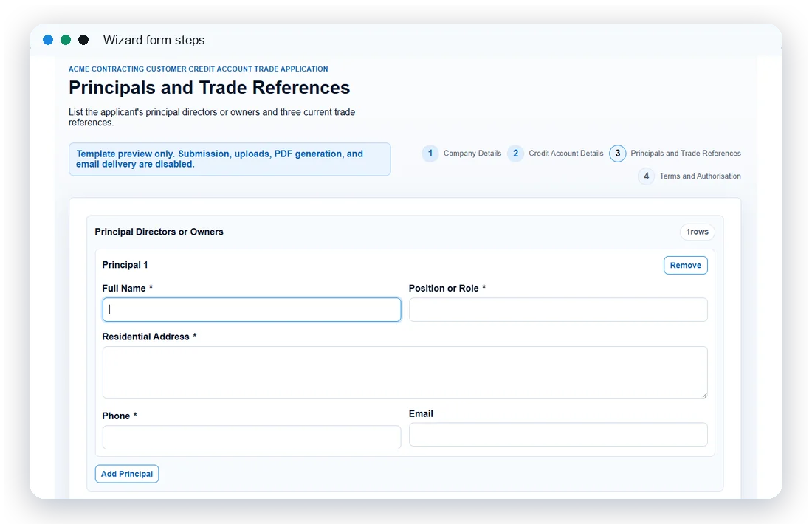The height and width of the screenshot is (524, 812).
Task: Go to step 2 Credit Account Details
Action: pos(556,154)
